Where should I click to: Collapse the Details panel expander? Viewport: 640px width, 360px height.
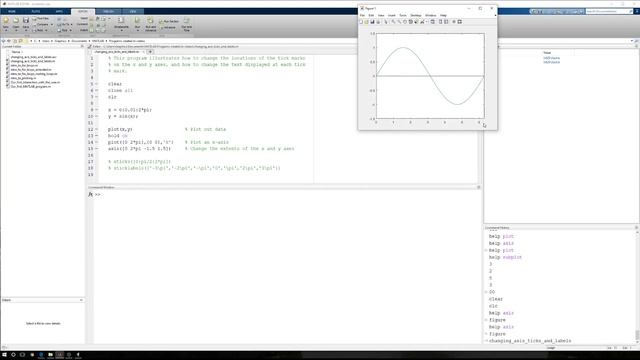[81, 300]
